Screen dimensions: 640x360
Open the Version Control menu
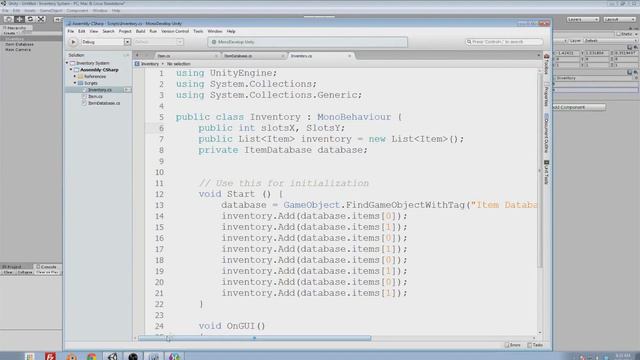(x=175, y=31)
